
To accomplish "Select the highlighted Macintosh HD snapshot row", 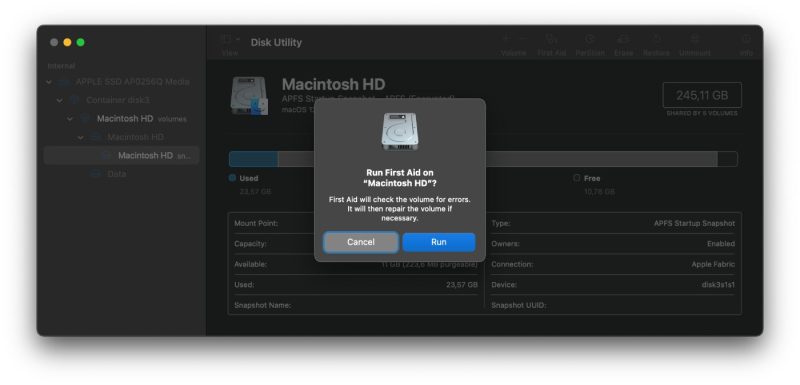I will (121, 156).
